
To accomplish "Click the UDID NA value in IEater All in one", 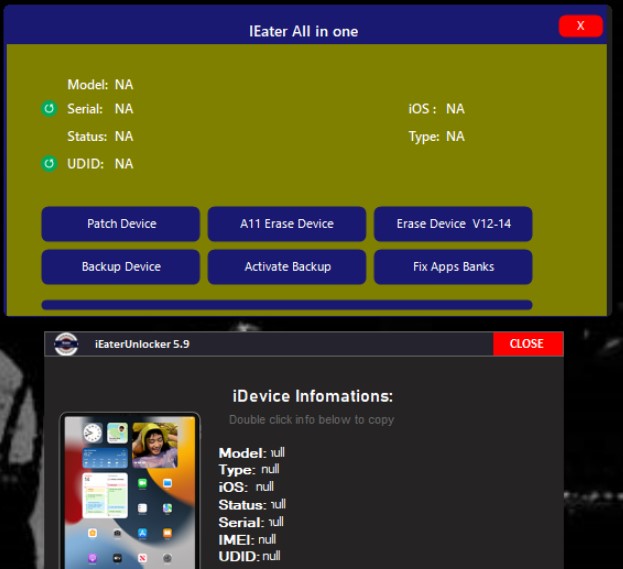I will click(x=124, y=164).
